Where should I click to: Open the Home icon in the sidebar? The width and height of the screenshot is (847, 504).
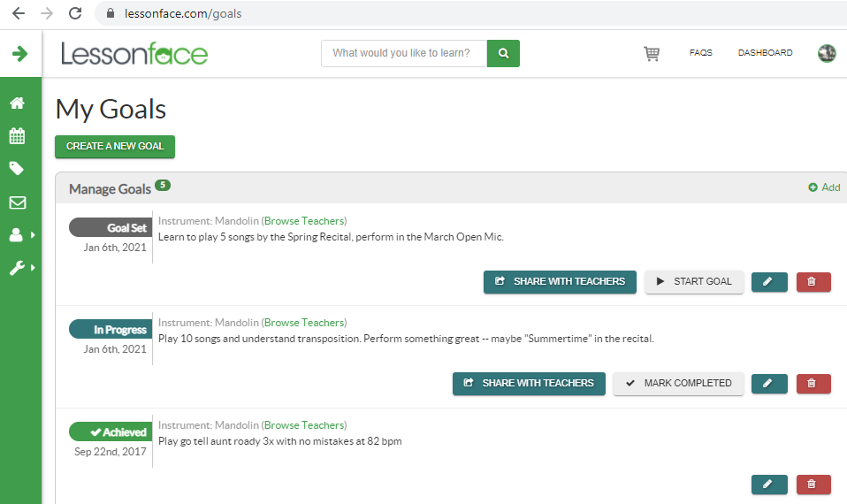click(x=17, y=103)
